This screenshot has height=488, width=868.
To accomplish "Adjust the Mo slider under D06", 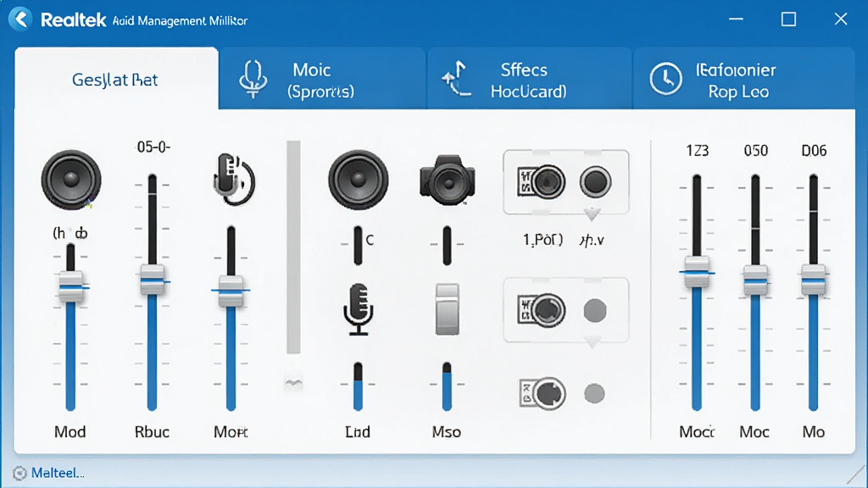I will click(x=813, y=280).
